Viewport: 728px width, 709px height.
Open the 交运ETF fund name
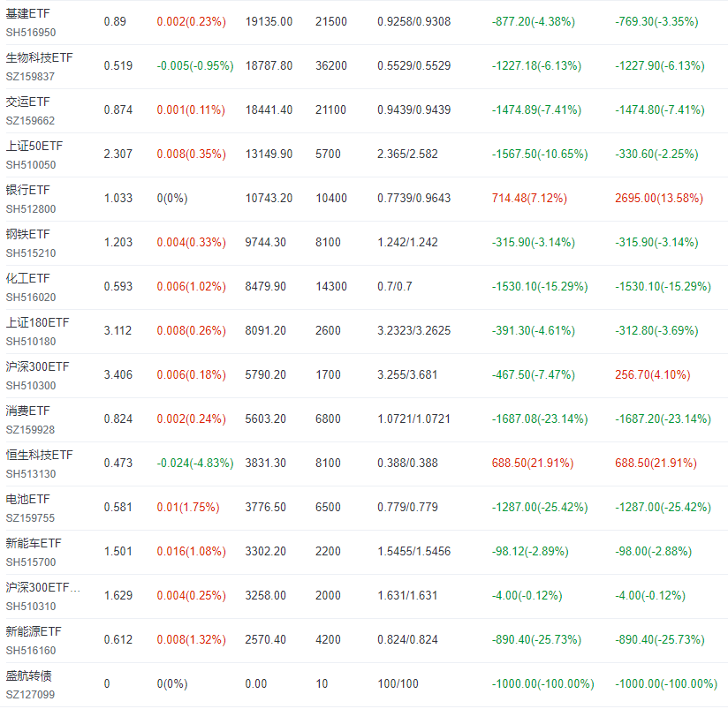(28, 102)
